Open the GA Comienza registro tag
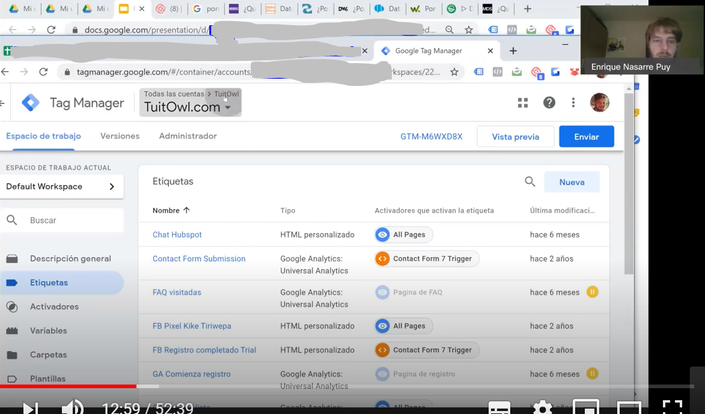 click(x=192, y=374)
